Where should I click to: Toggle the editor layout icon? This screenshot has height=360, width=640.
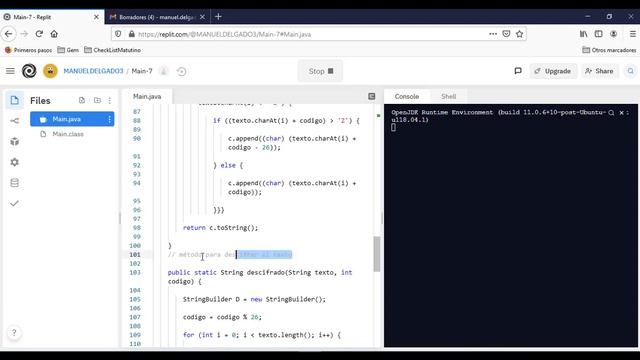point(371,96)
